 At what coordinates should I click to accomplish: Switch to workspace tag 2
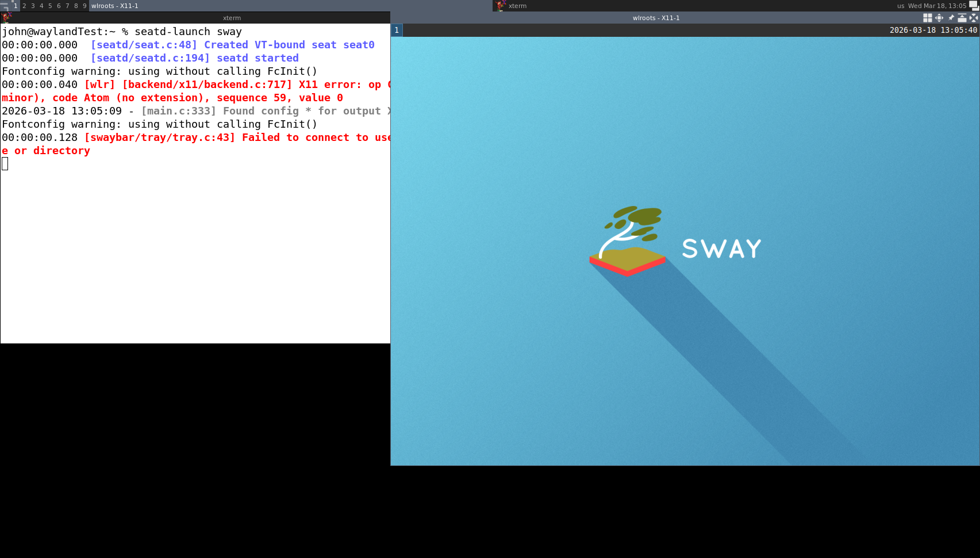tap(24, 6)
